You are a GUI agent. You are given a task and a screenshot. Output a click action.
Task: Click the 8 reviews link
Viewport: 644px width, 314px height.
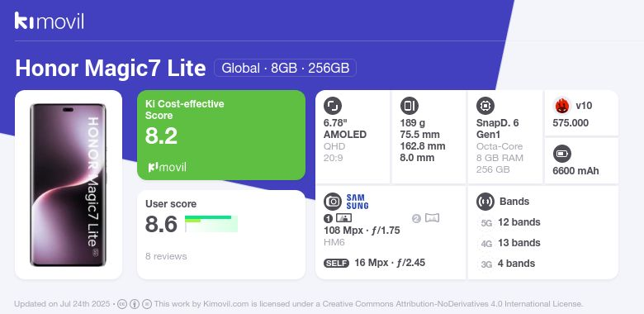coord(166,256)
